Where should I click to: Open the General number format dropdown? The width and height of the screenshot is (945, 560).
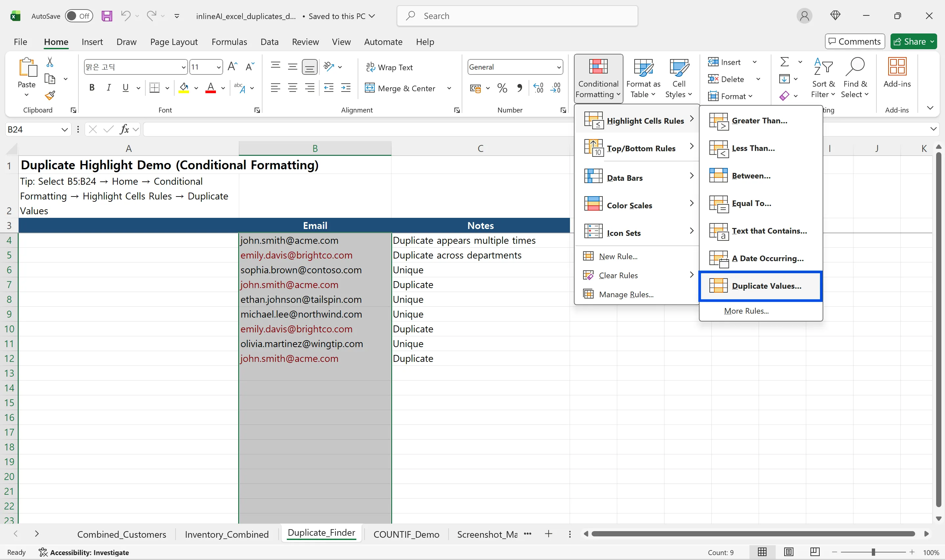pyautogui.click(x=559, y=67)
